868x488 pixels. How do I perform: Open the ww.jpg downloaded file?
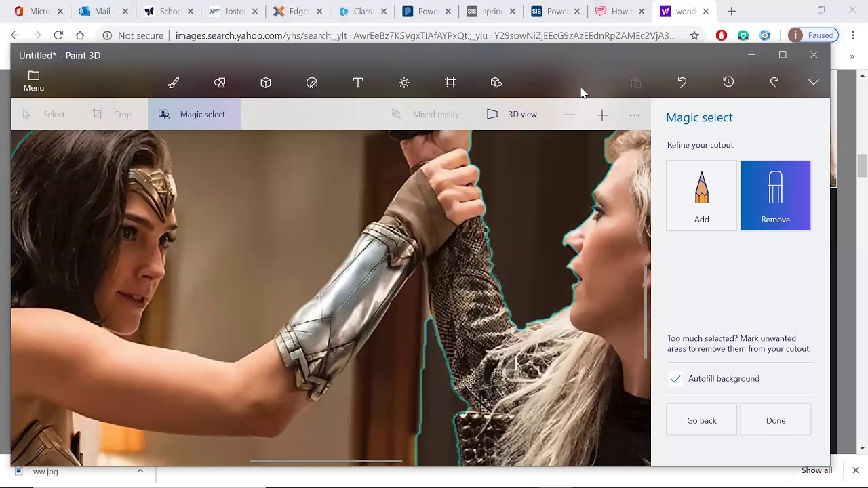click(45, 472)
